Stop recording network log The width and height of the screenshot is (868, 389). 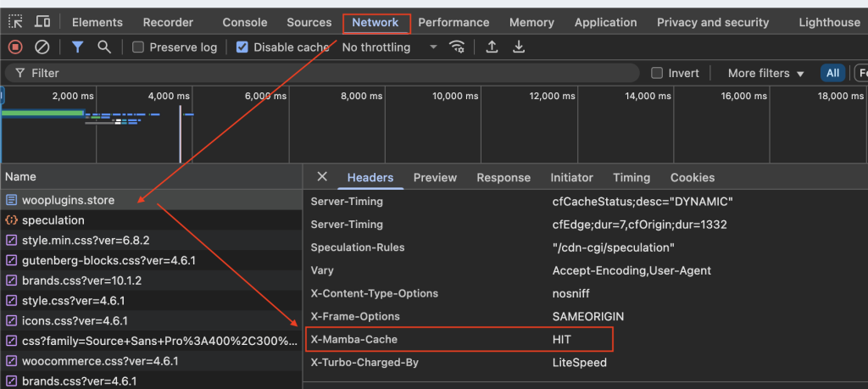coord(15,47)
